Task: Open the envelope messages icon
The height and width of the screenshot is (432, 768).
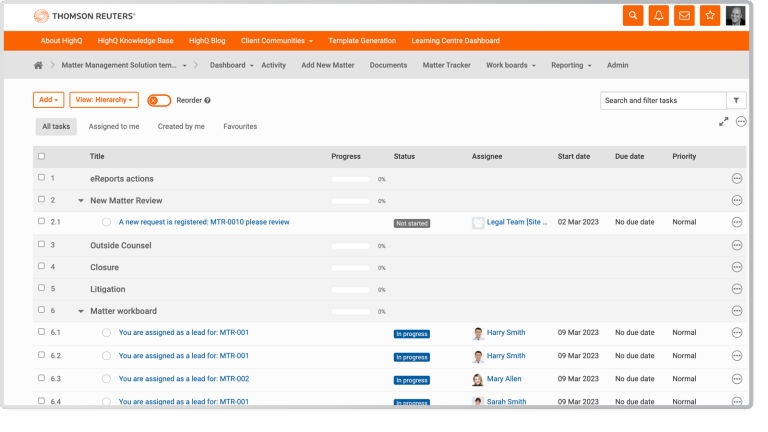Action: pos(685,16)
